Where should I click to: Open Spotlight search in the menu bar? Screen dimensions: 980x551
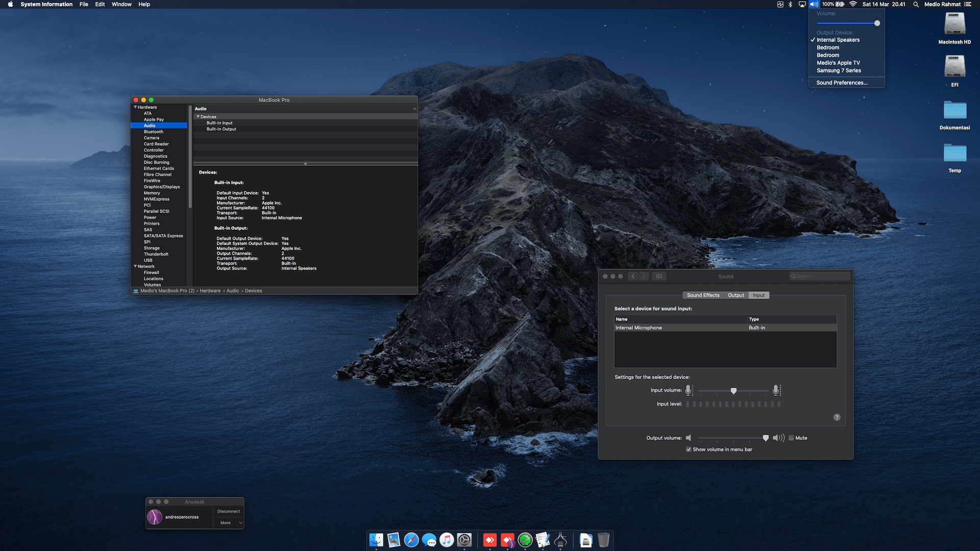click(916, 4)
